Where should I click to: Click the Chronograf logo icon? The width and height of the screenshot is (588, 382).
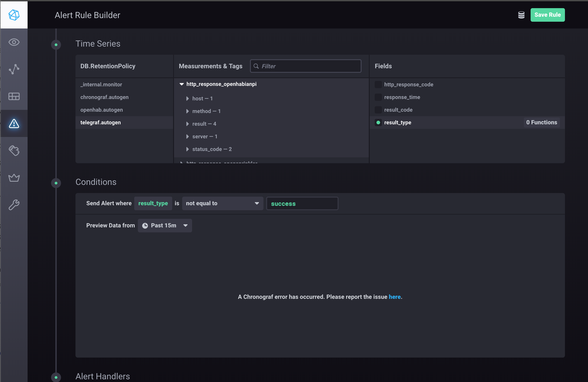(x=14, y=15)
